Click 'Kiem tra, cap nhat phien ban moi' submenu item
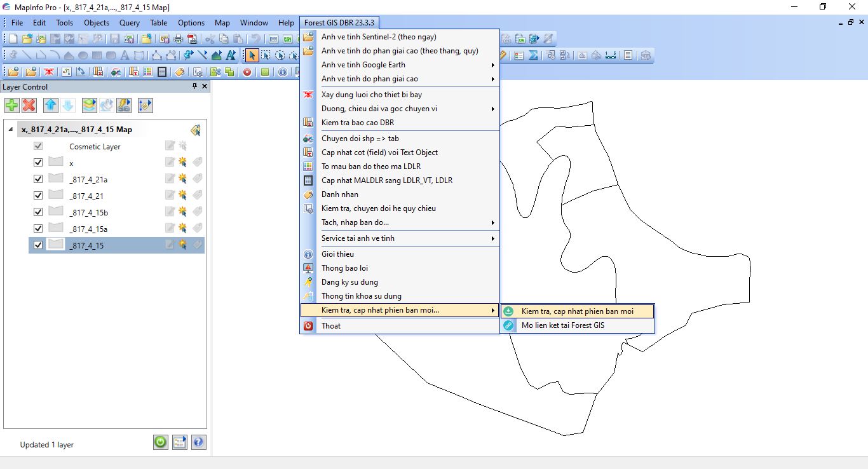Viewport: 868px width, 469px height. [577, 311]
